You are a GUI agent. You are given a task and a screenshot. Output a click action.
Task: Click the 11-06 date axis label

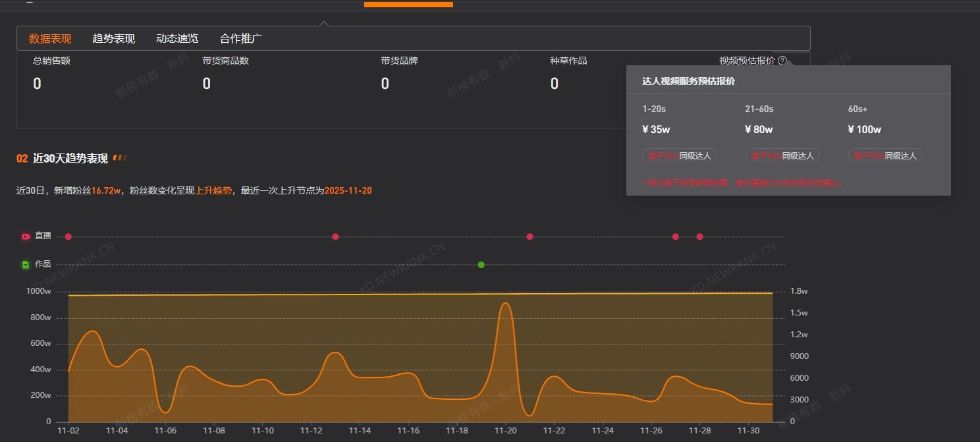(x=165, y=431)
